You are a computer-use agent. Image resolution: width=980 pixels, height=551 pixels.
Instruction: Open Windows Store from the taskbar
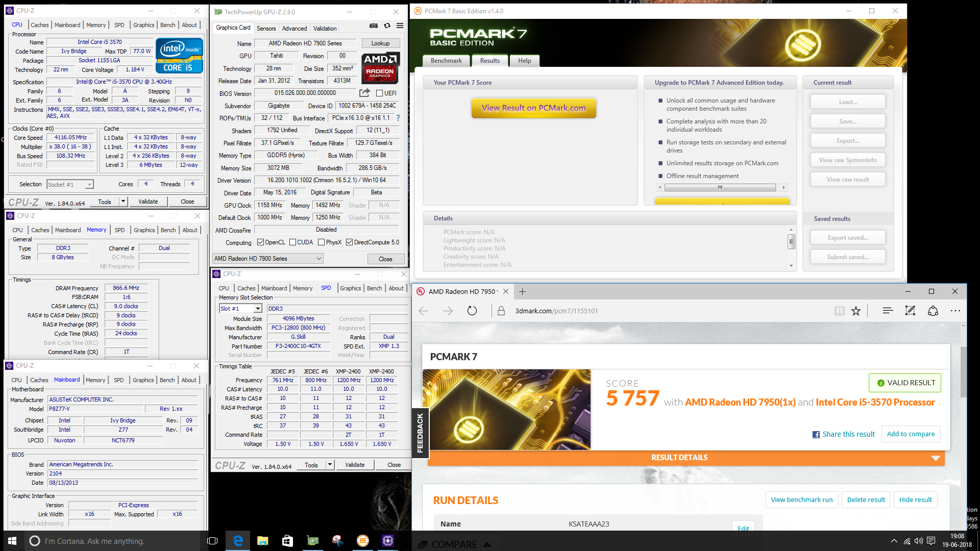click(x=287, y=541)
